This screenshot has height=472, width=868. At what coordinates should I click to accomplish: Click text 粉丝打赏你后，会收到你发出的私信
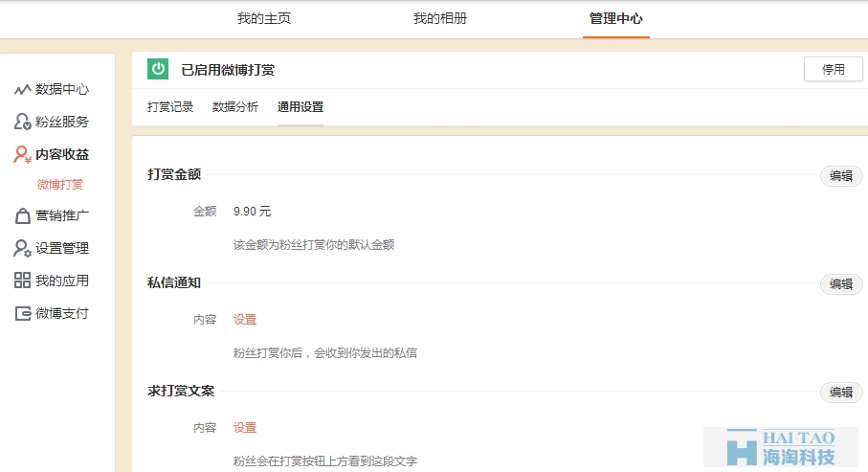coord(325,353)
